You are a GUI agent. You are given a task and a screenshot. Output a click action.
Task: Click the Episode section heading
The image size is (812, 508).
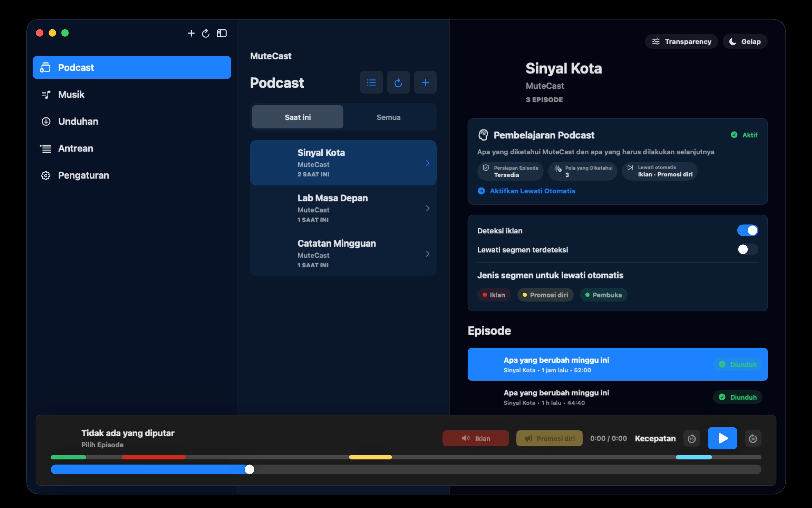tap(489, 330)
